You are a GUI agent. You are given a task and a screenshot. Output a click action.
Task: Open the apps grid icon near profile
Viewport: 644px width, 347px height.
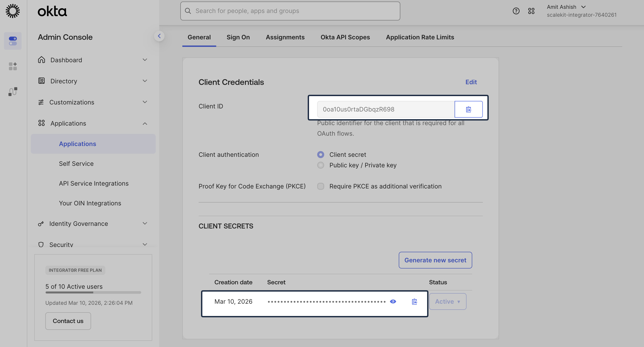click(x=532, y=11)
